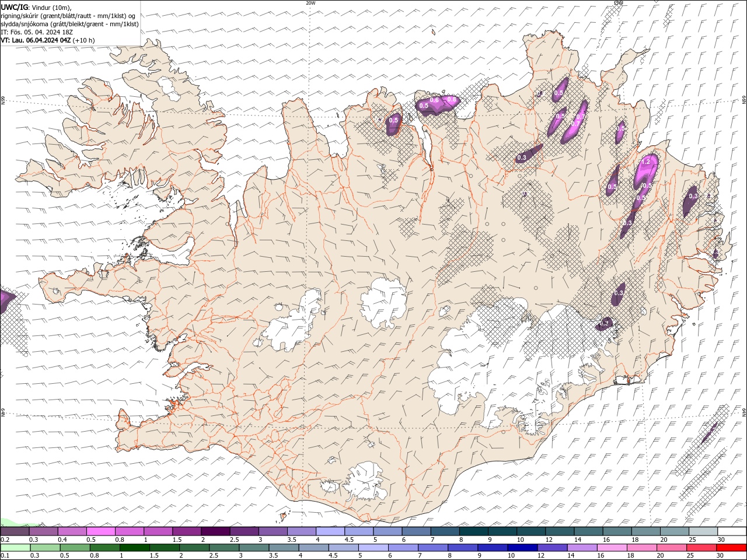Screen dimensions: 747x560
Task: Click the 18 grey-teal swatch in upper legend
Action: click(646, 531)
